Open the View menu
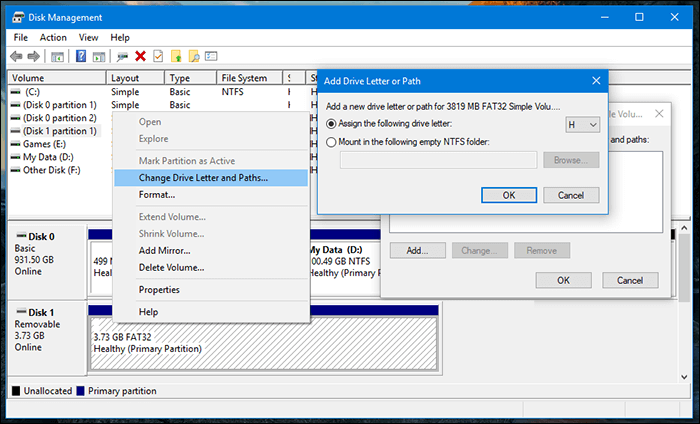This screenshot has width=700, height=424. point(88,37)
